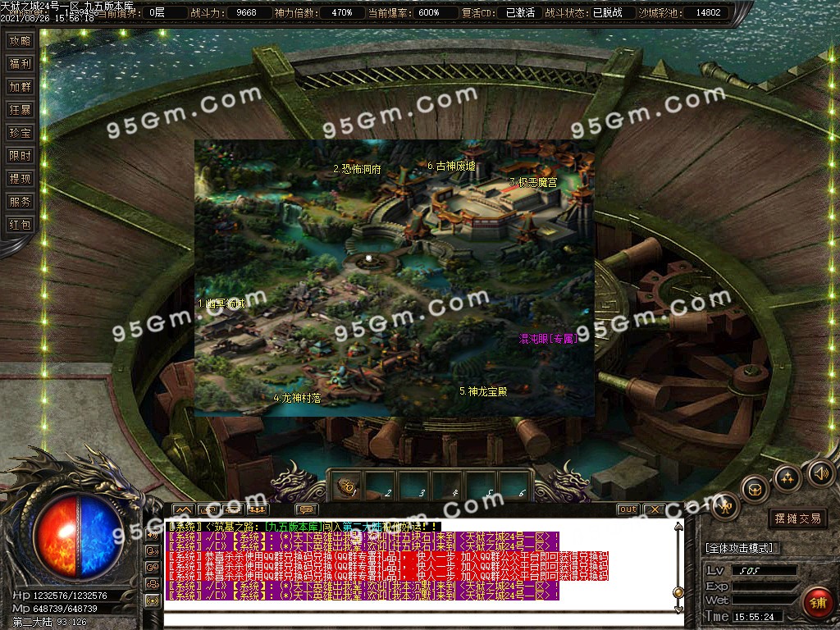This screenshot has height=630, width=840.
Task: Open the 福利 welfare menu
Action: tap(20, 64)
